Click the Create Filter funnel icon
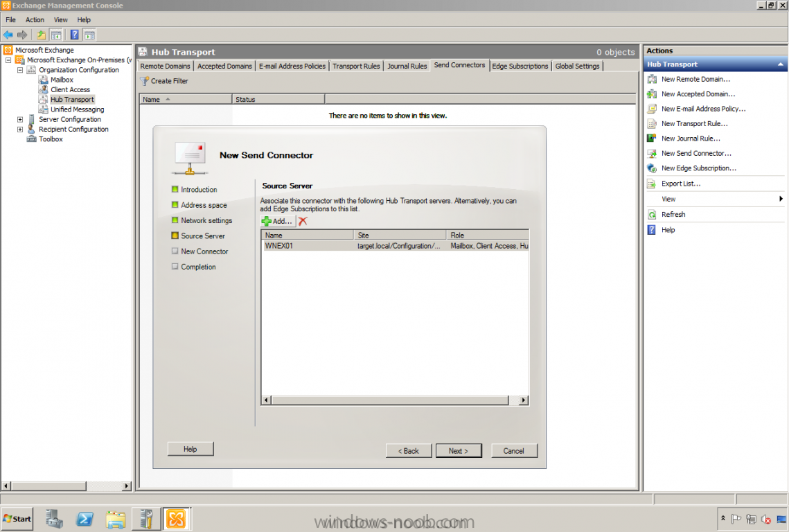Viewport: 789px width, 532px height. click(x=144, y=81)
